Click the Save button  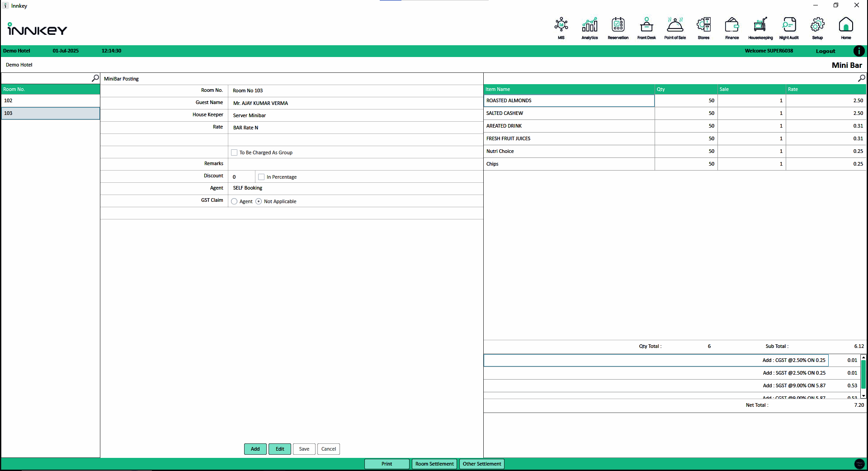coord(304,449)
